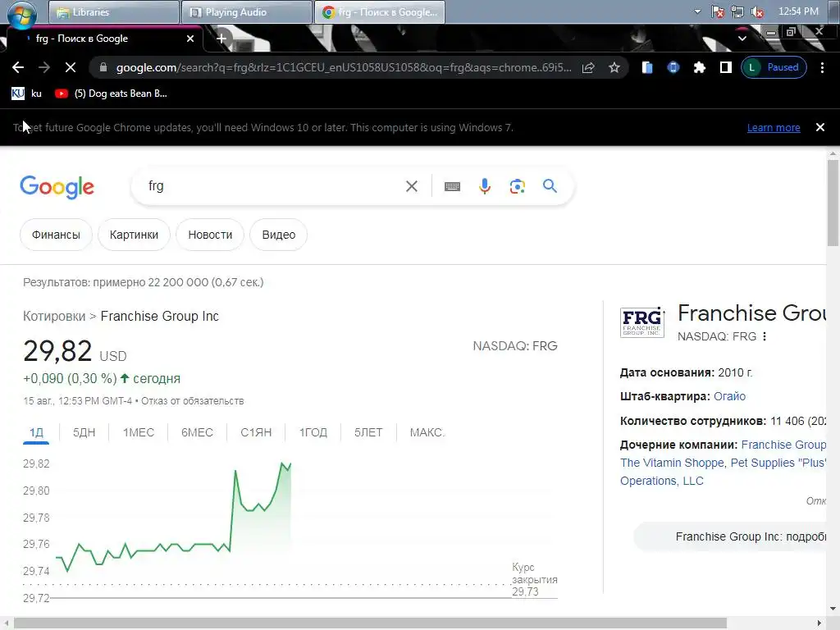Open the Libraries taskbar window

[113, 11]
